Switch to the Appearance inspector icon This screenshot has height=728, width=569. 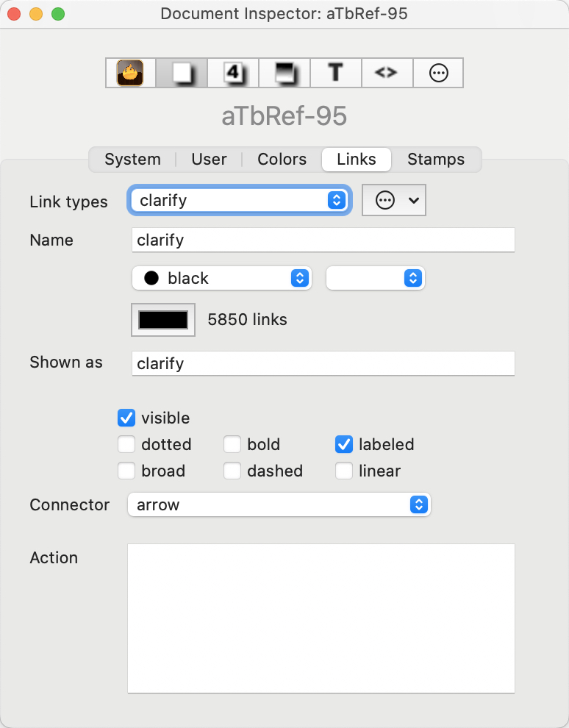[181, 73]
